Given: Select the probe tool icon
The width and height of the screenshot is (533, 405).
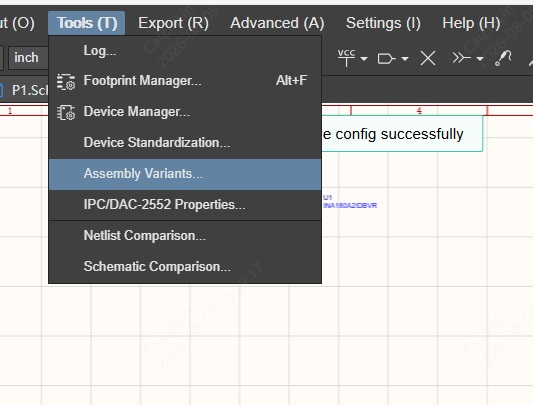Looking at the screenshot, I should click(503, 58).
